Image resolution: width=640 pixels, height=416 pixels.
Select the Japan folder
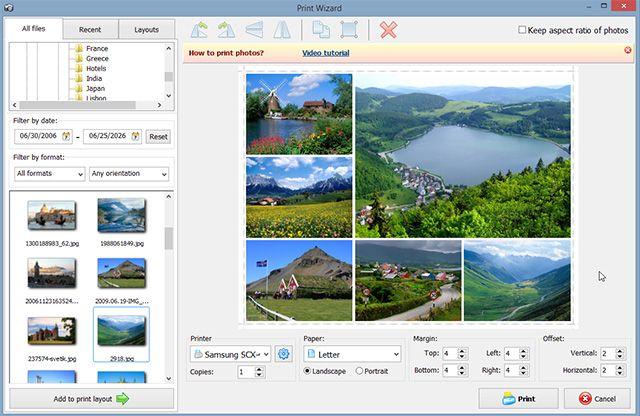(96, 88)
